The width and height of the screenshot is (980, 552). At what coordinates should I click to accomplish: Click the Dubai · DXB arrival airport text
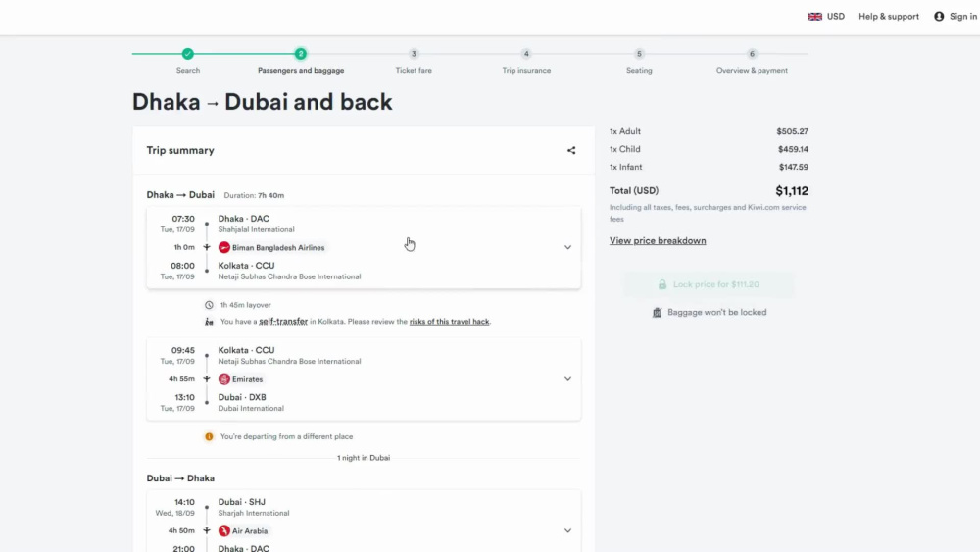(x=242, y=397)
